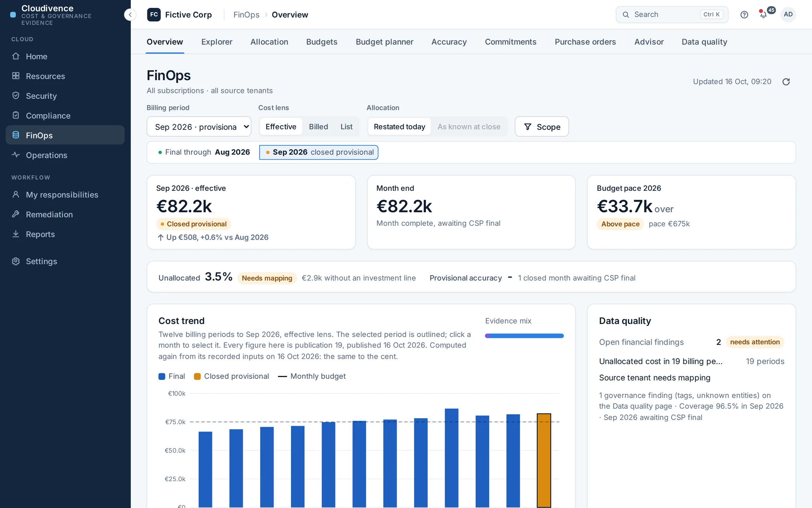Switch to the Allocation tab
This screenshot has height=508, width=812.
pyautogui.click(x=269, y=42)
